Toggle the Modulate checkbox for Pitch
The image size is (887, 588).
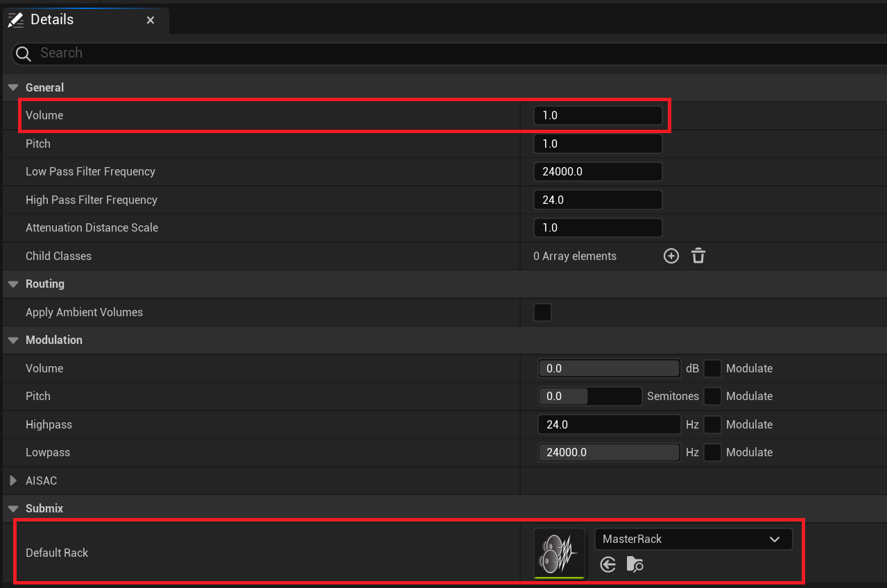pos(712,396)
